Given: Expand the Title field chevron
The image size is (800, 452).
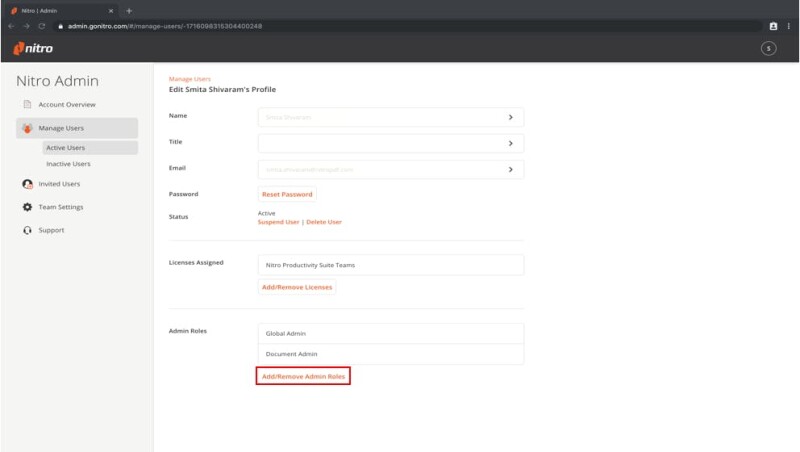Looking at the screenshot, I should coord(510,143).
